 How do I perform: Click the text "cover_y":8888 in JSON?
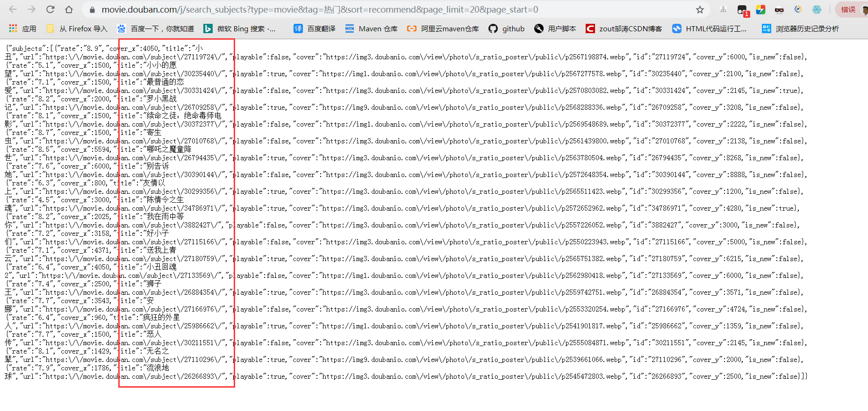point(718,175)
